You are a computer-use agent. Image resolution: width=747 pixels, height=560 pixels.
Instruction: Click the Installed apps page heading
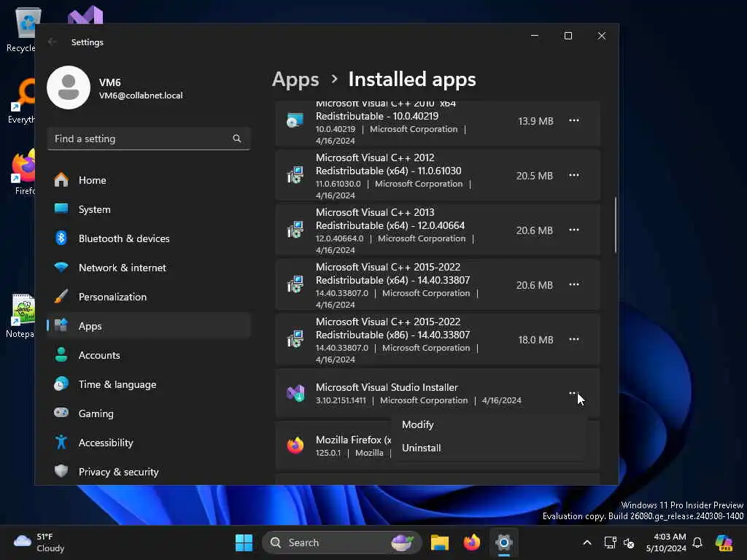click(x=412, y=79)
